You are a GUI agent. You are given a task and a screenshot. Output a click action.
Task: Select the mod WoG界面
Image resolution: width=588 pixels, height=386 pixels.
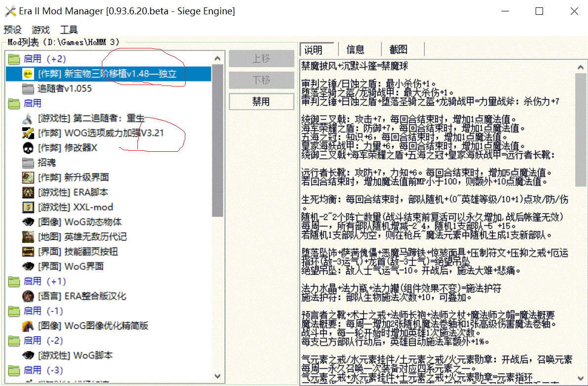(x=71, y=267)
